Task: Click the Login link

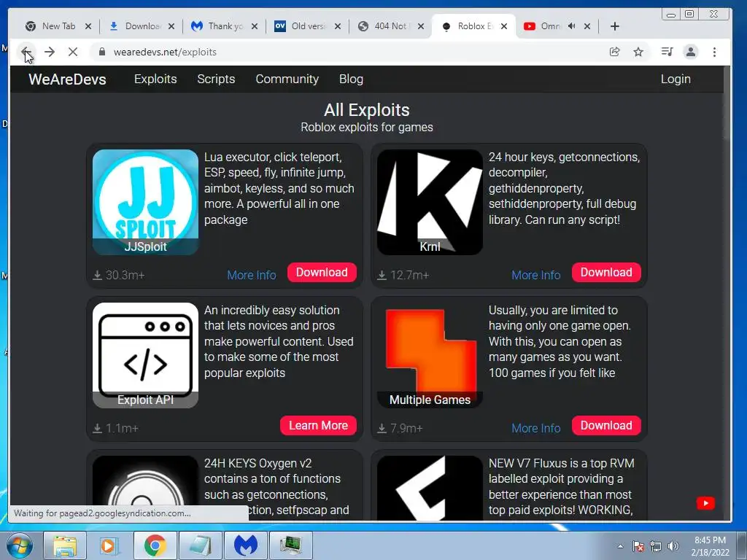Action: [x=676, y=79]
